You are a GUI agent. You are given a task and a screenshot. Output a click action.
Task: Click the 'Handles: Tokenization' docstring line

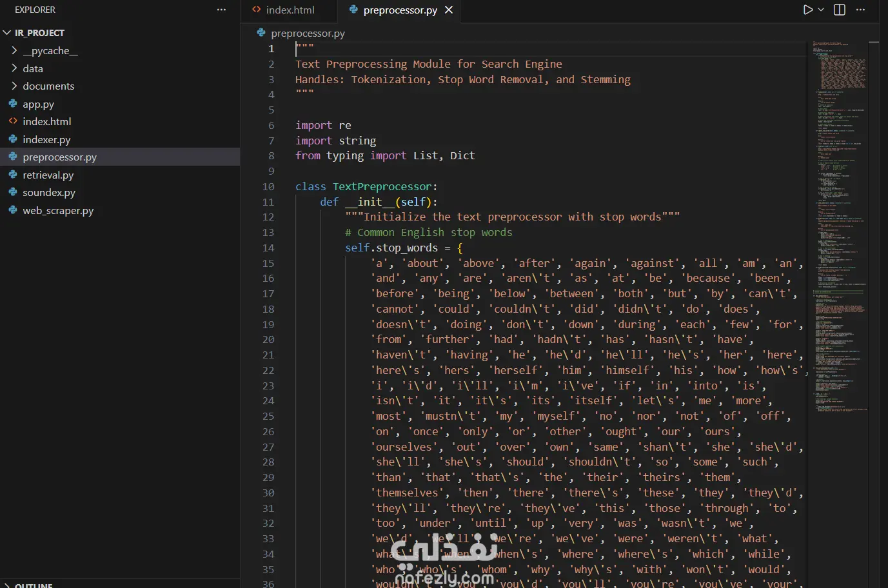click(x=463, y=79)
